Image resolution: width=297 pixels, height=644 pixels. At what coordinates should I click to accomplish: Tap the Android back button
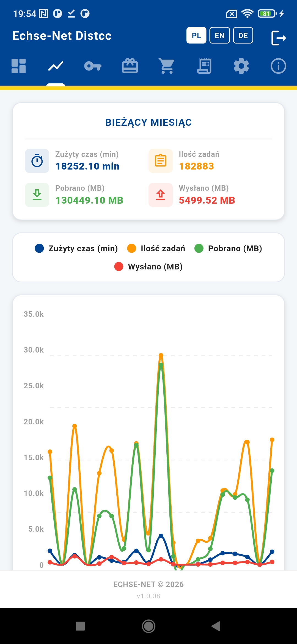click(216, 626)
